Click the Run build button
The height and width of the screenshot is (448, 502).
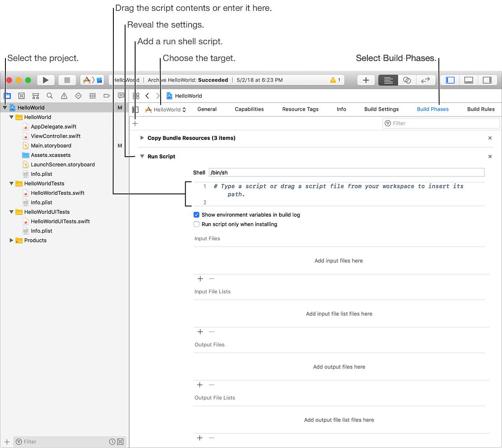tap(46, 80)
